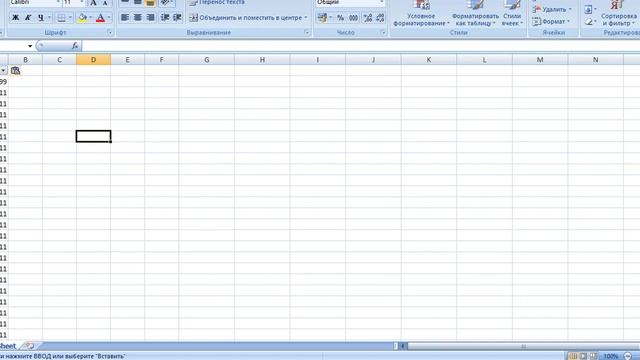This screenshot has width=640, height=360.
Task: Open fill color dropdown arrow
Action: (x=91, y=18)
